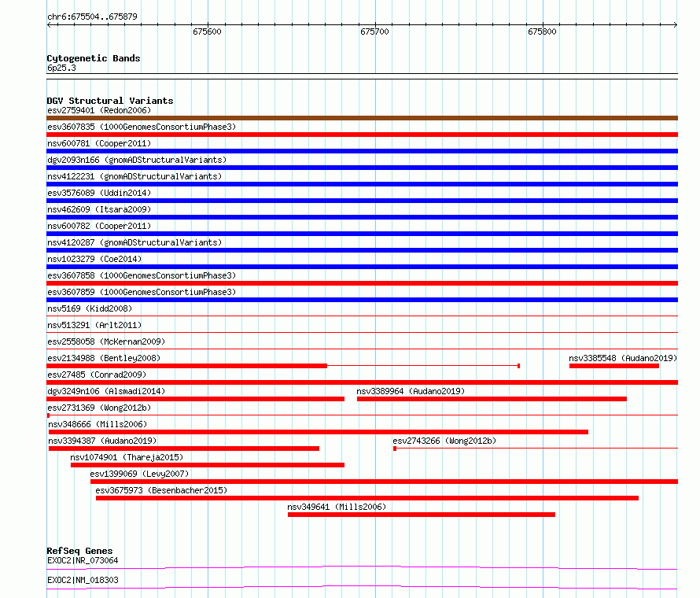Open esv2731369 (Wong2012b) variant
Viewport: 700px width, 598px height.
click(99, 408)
